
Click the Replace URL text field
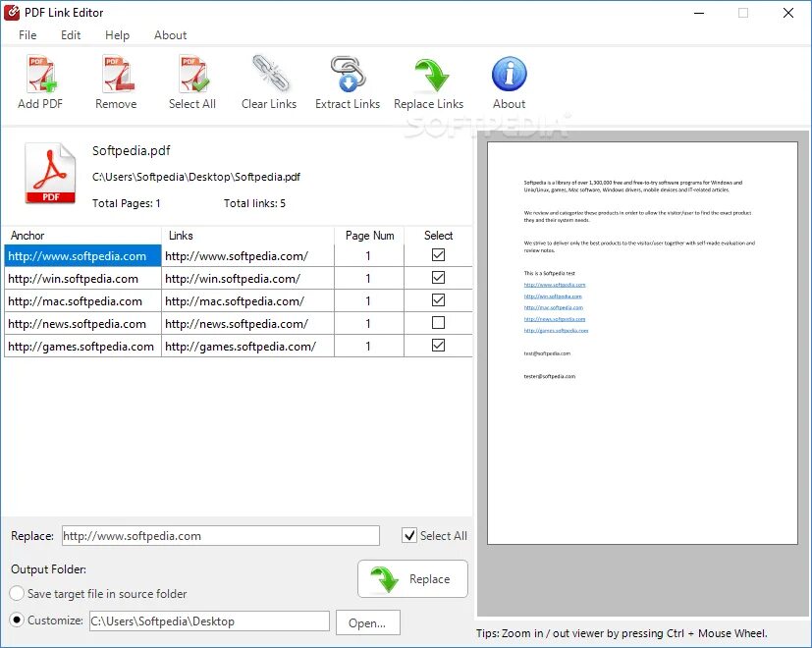221,536
